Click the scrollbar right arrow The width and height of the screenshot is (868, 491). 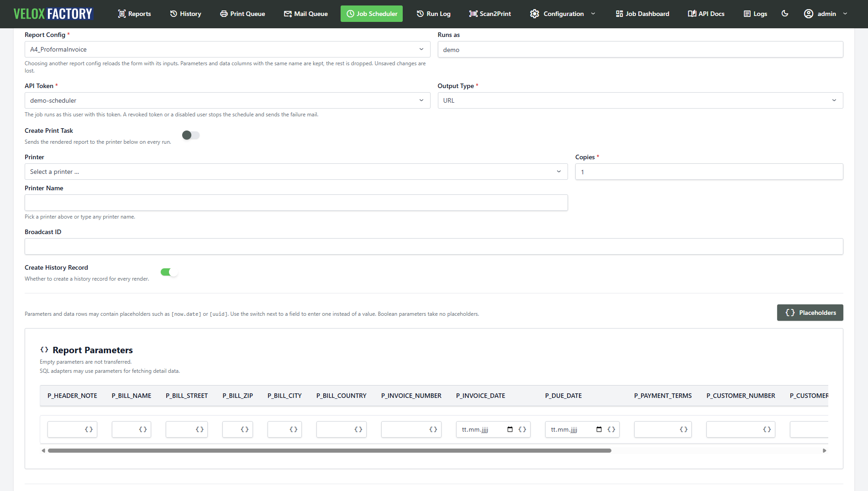[x=825, y=450]
